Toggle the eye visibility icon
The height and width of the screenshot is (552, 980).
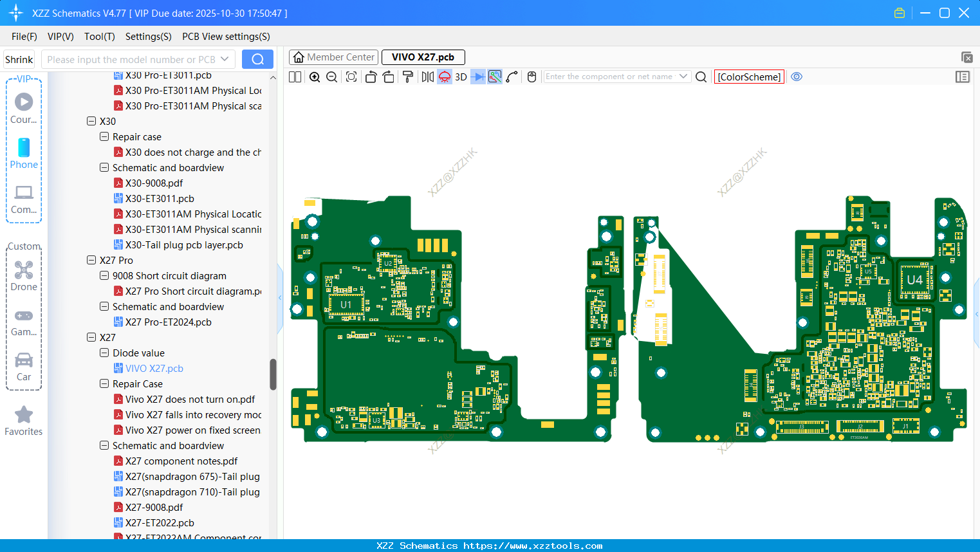[797, 77]
